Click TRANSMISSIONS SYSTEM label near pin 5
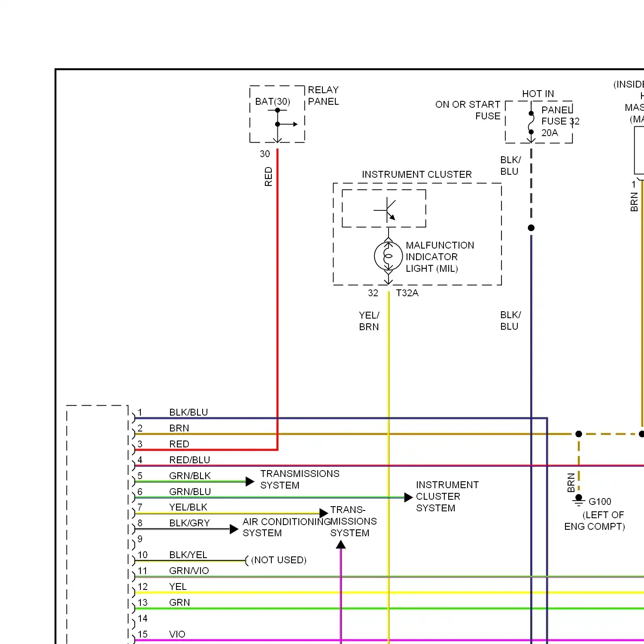 pyautogui.click(x=300, y=480)
